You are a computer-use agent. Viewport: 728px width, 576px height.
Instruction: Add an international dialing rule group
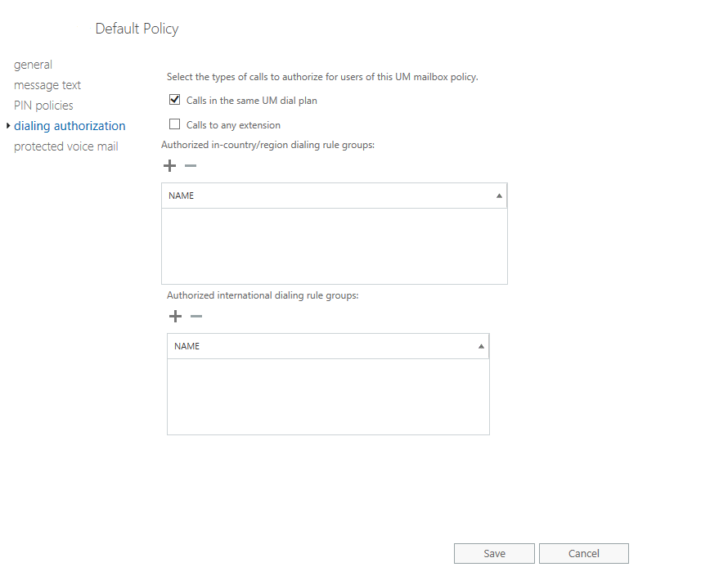tap(175, 317)
